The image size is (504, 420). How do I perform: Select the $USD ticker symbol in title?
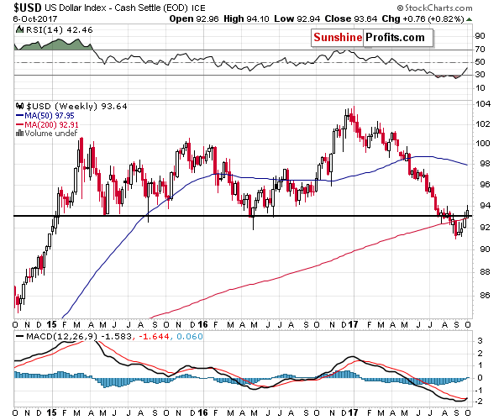coord(28,7)
